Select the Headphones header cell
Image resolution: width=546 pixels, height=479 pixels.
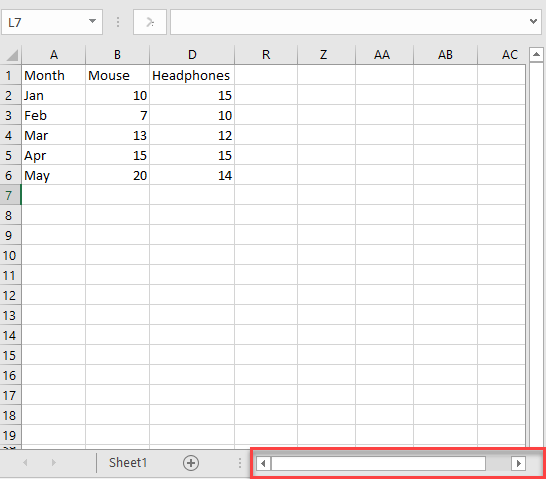pos(192,75)
